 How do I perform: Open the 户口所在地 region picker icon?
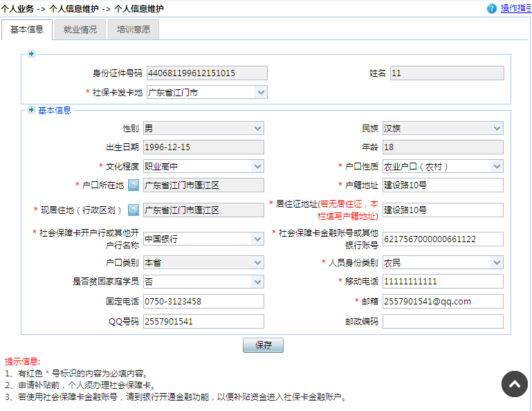point(134,185)
